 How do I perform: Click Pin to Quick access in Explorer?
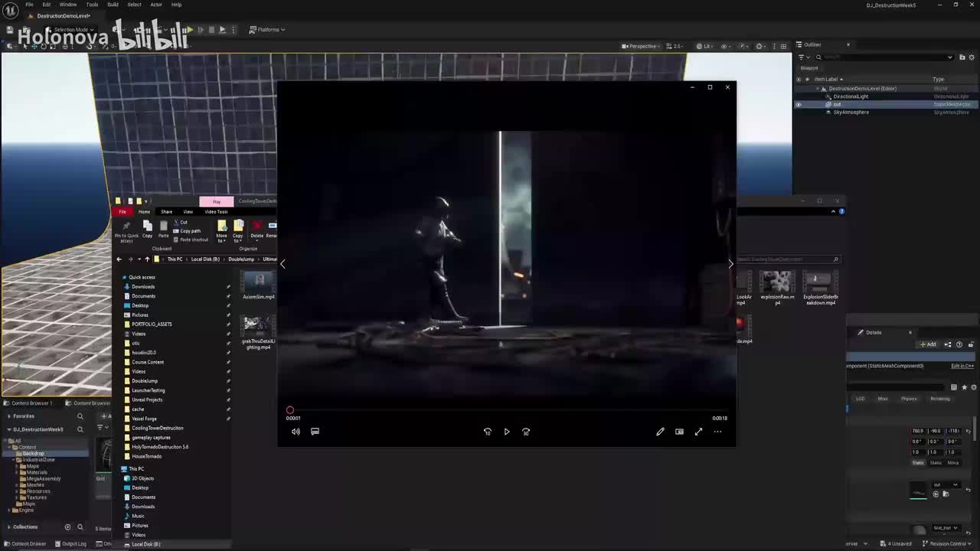click(126, 231)
